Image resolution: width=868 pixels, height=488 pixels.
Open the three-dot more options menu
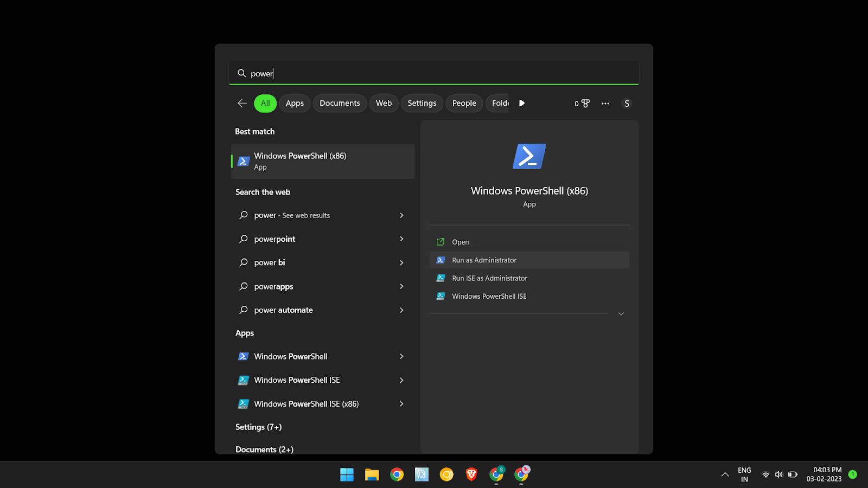click(605, 103)
